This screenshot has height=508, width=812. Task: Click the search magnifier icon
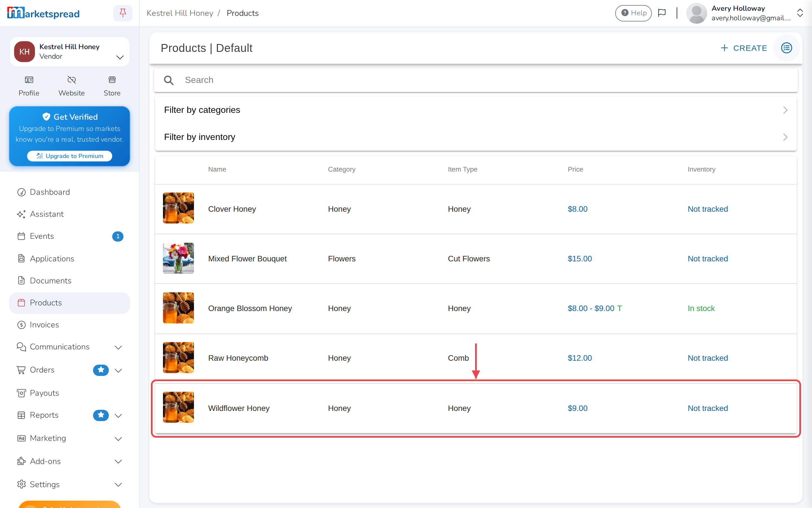(x=168, y=80)
